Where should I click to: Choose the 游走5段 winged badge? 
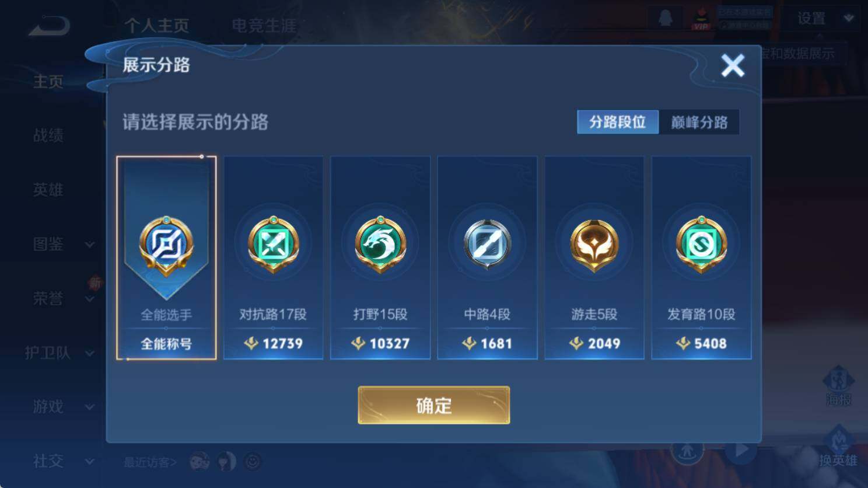tap(594, 245)
